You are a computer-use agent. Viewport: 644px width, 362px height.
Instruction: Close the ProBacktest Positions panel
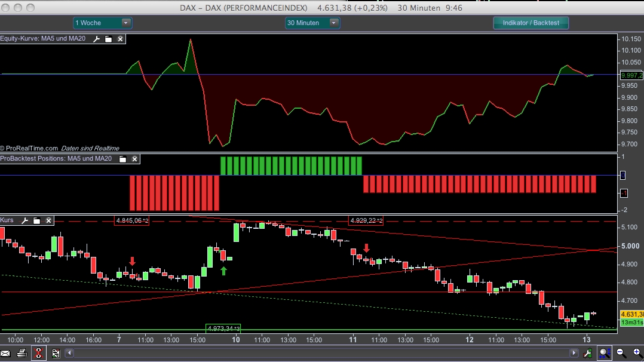tap(134, 159)
